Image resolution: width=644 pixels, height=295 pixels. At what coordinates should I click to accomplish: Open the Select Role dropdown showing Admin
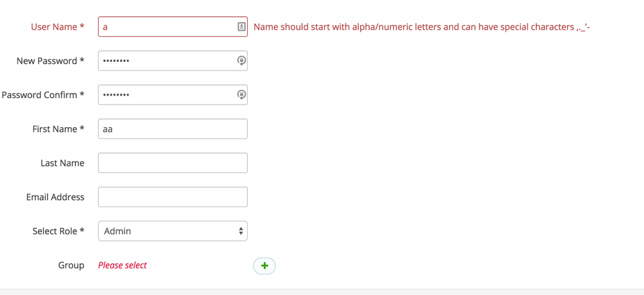click(x=172, y=231)
